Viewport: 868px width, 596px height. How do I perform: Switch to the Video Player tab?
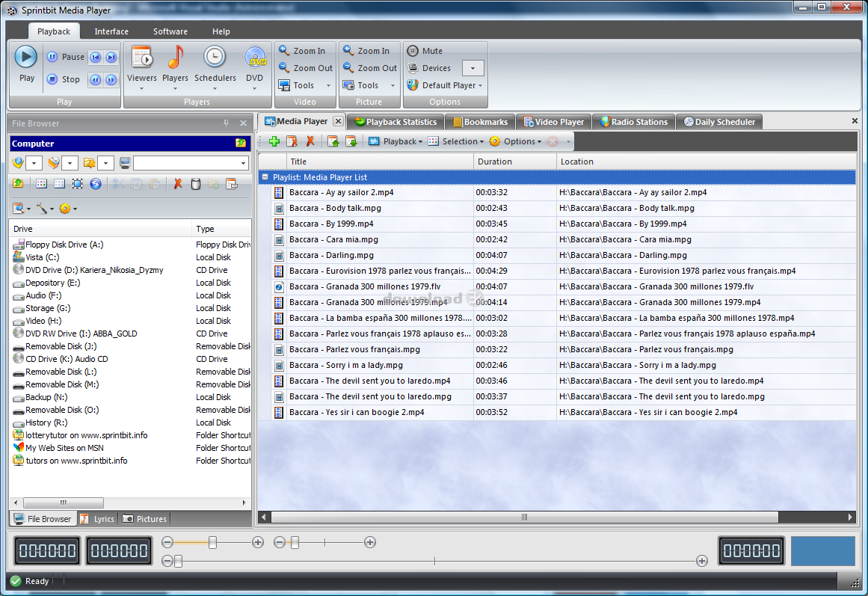pos(553,122)
